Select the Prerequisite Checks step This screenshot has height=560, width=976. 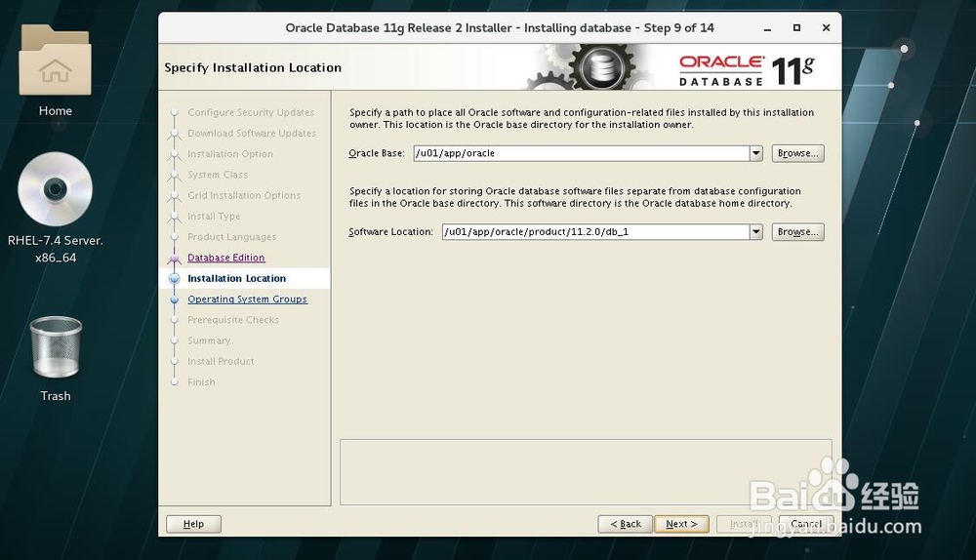pyautogui.click(x=233, y=320)
